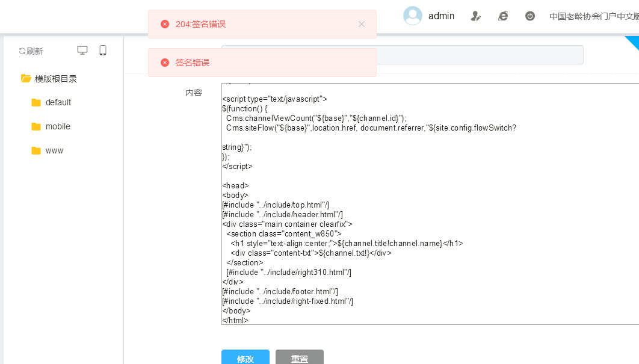Click the right310.html include line
639x364 pixels.
point(289,273)
